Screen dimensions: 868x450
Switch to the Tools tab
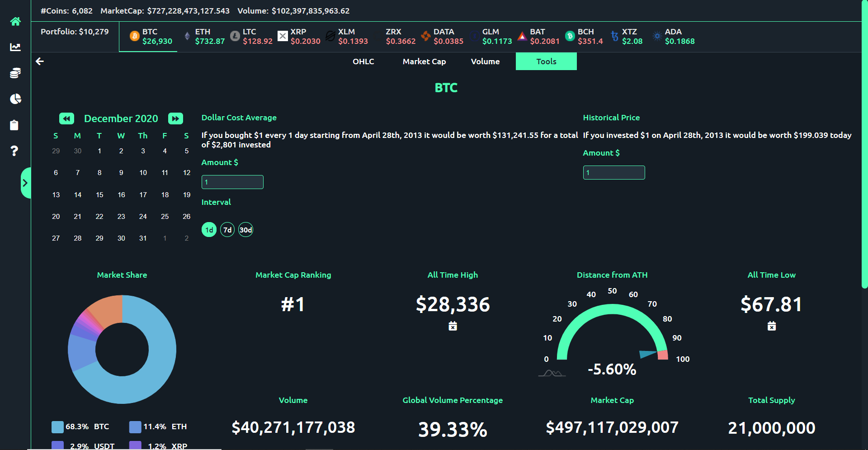click(x=546, y=62)
